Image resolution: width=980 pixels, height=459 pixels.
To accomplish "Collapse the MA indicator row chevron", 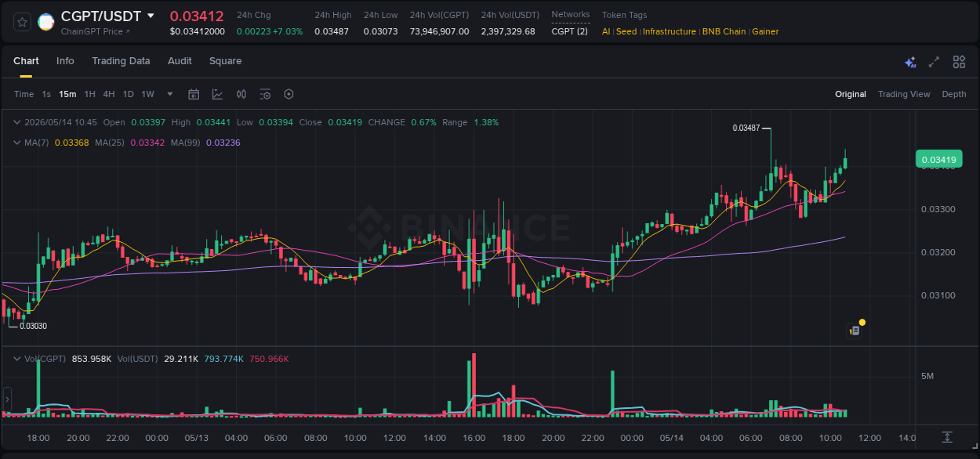I will (x=16, y=143).
